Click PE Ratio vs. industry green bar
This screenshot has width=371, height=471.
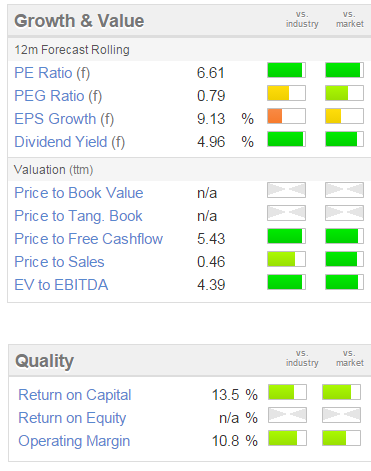[x=286, y=70]
